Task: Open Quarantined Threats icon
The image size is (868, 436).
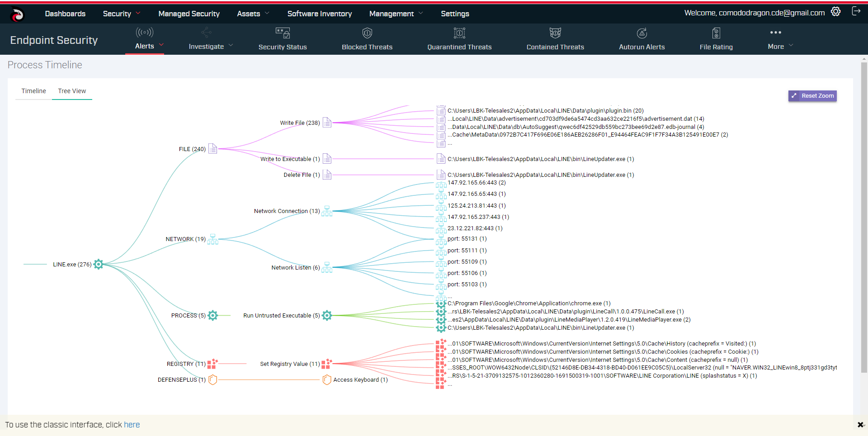Action: [459, 33]
